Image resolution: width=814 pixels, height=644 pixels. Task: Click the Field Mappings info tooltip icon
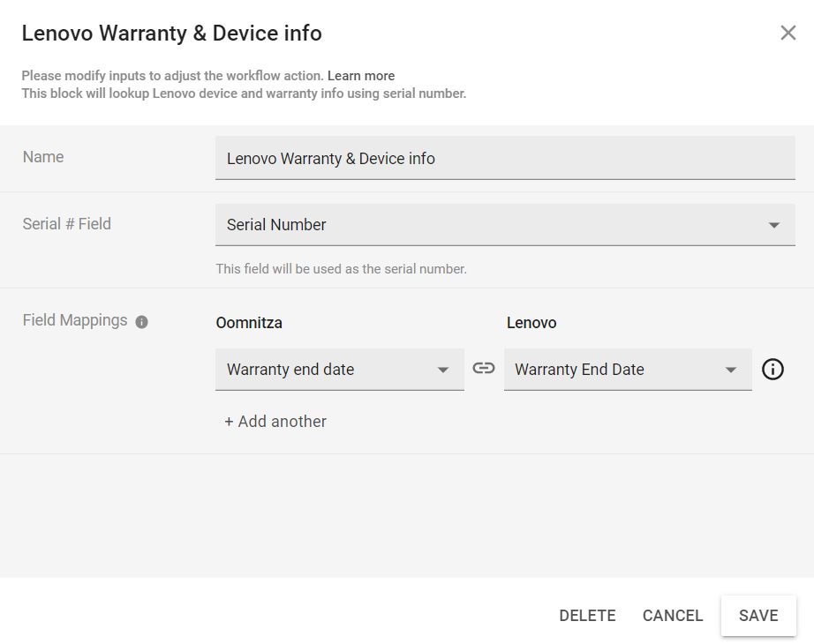pyautogui.click(x=141, y=322)
